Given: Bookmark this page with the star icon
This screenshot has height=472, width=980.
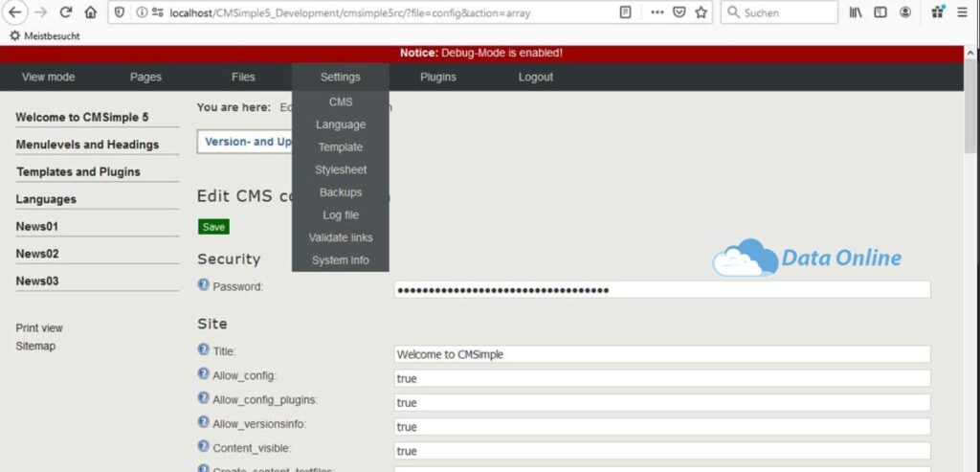Looking at the screenshot, I should tap(702, 12).
